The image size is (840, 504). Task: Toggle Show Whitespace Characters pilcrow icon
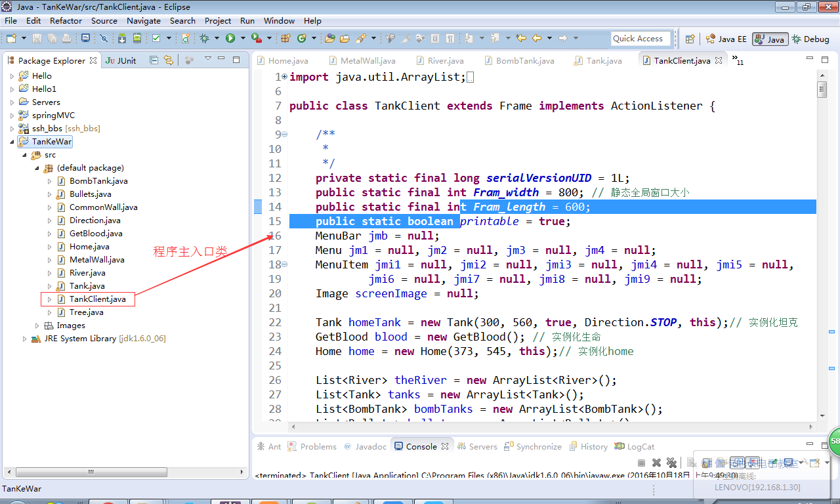pos(450,38)
